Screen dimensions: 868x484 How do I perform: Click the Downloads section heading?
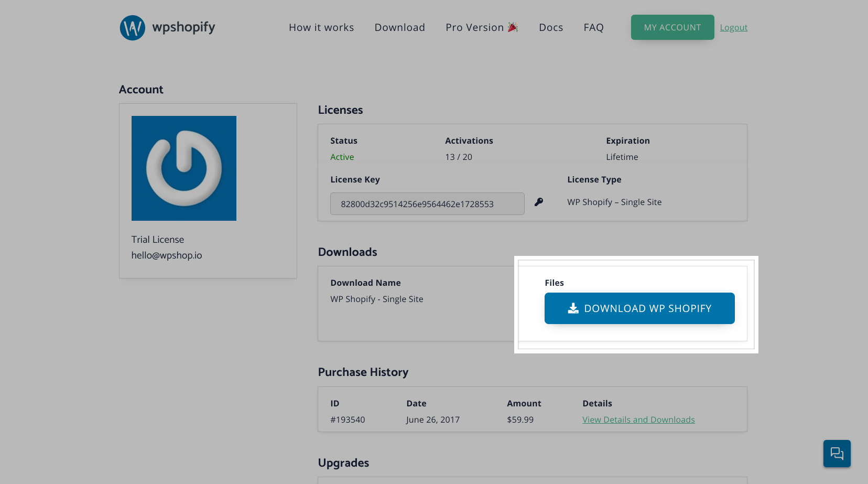(348, 252)
